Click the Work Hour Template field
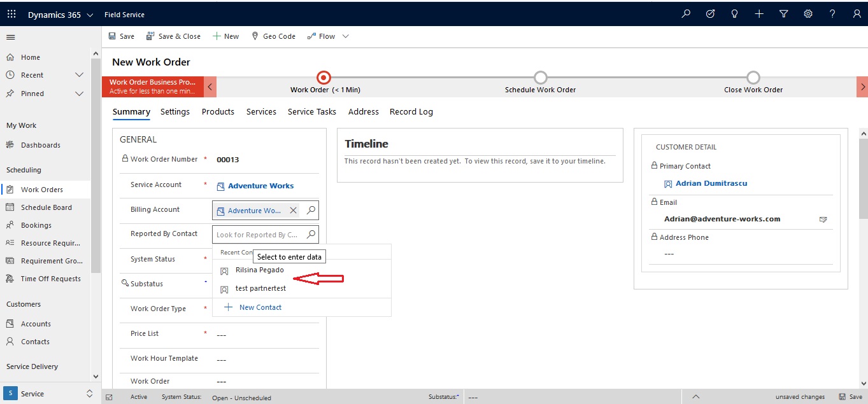This screenshot has width=868, height=404. pyautogui.click(x=266, y=359)
